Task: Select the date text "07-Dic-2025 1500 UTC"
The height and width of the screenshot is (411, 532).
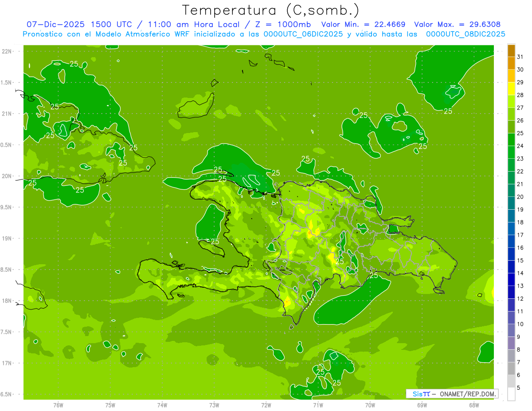Action: click(x=78, y=24)
